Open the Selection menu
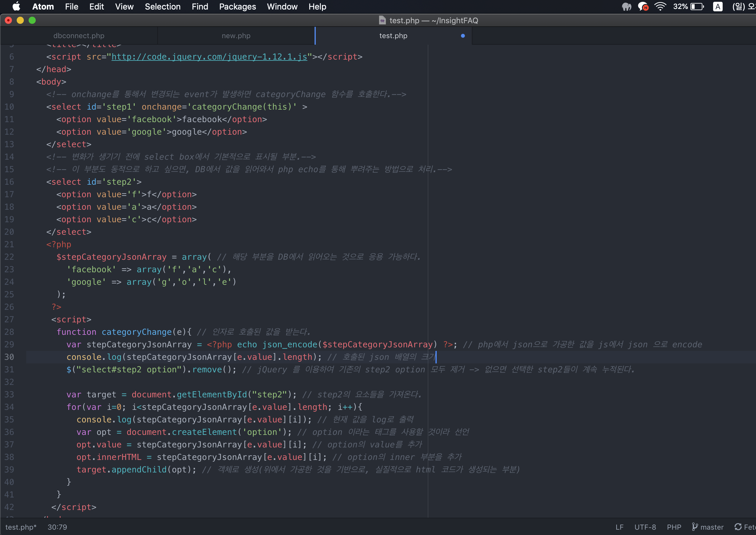 click(x=162, y=7)
